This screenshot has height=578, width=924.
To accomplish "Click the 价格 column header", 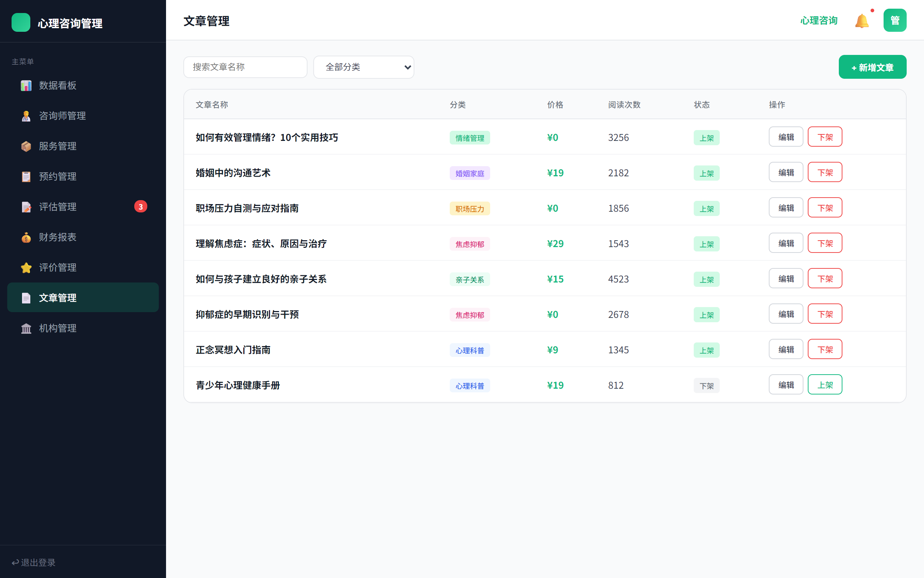I will [x=555, y=104].
